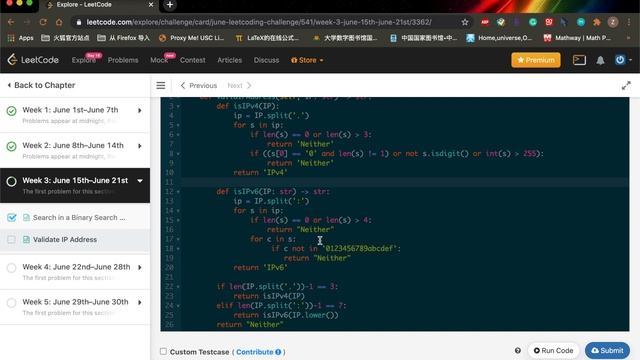
Task: Click Week 1 green completion circle
Action: click(11, 111)
